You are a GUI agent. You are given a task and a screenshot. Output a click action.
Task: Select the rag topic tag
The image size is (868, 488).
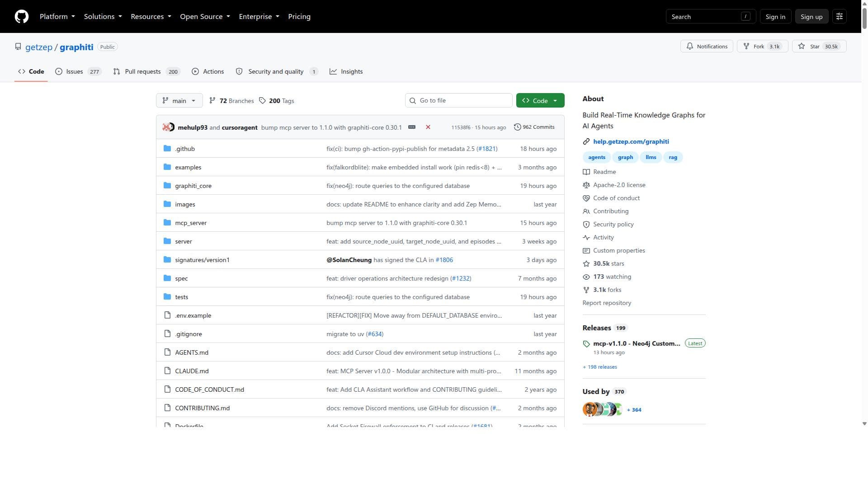coord(673,158)
